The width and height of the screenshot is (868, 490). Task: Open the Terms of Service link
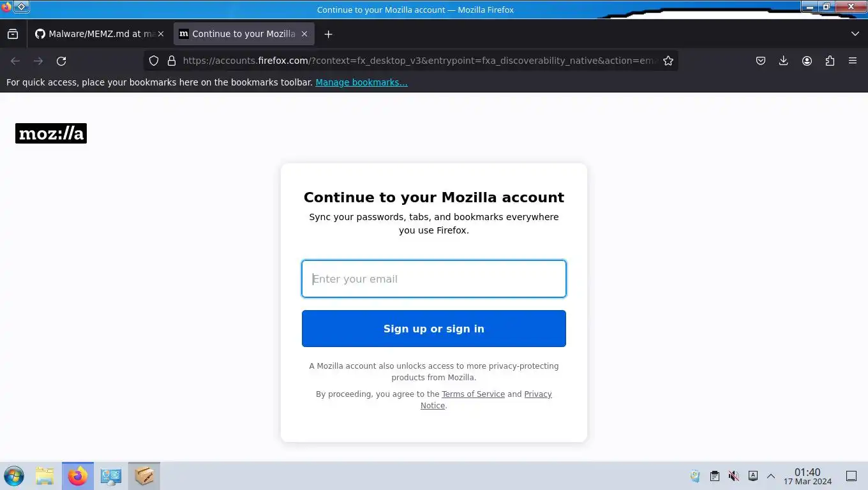pyautogui.click(x=473, y=394)
